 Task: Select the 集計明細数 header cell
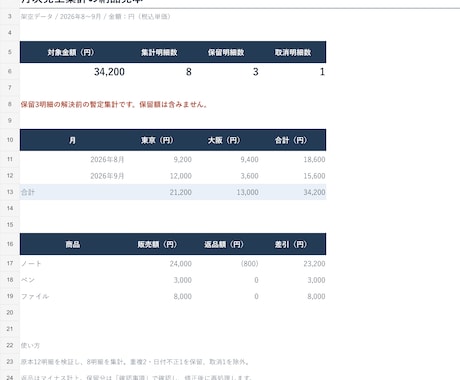(x=159, y=52)
